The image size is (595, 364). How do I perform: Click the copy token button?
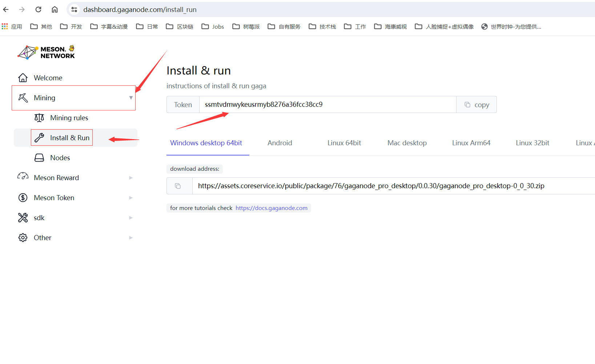477,105
